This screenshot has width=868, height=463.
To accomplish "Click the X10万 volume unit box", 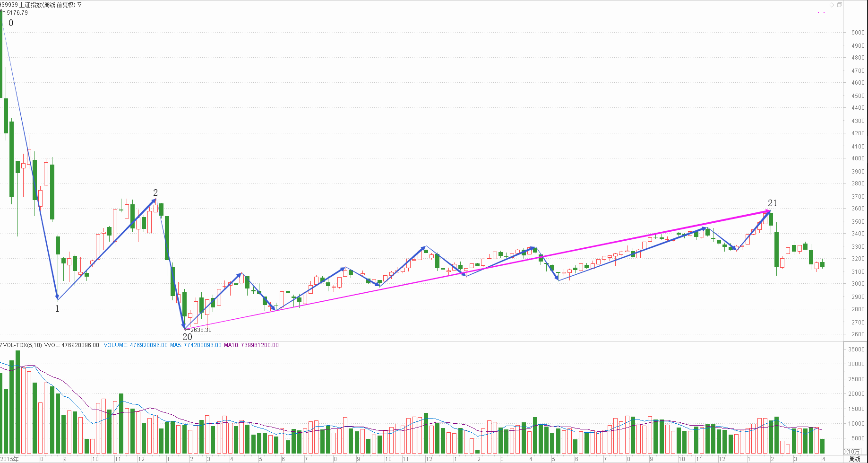I will pos(852,452).
